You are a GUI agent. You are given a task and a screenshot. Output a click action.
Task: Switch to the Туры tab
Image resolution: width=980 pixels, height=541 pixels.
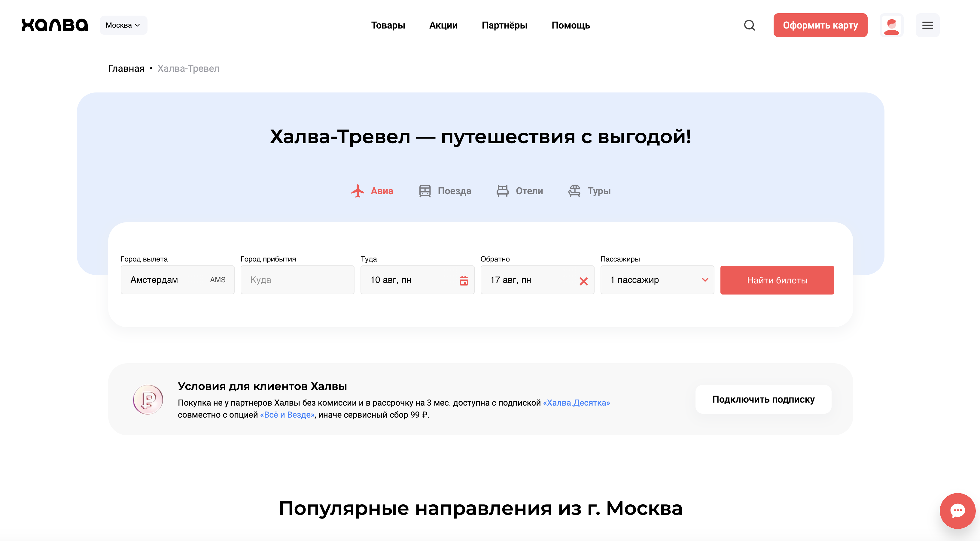[x=589, y=191]
